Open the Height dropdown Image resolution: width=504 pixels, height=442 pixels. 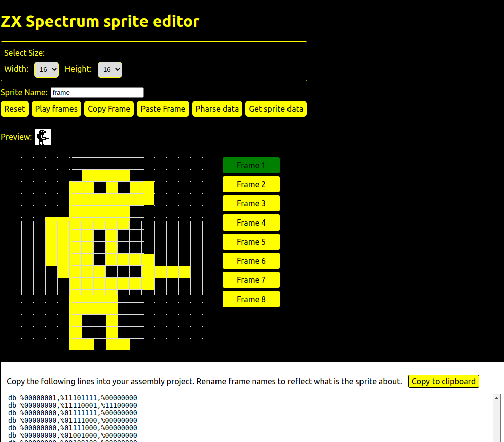coord(110,70)
